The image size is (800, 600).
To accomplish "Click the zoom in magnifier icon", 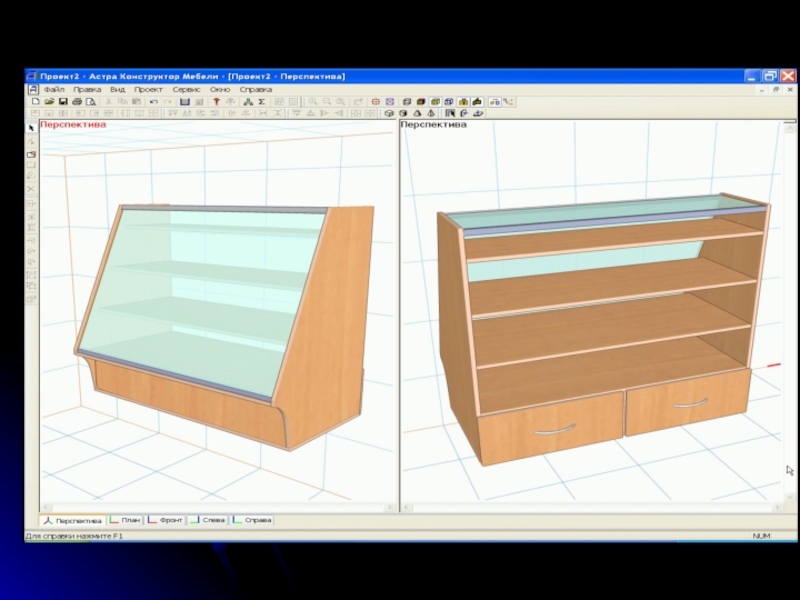I will [x=313, y=102].
